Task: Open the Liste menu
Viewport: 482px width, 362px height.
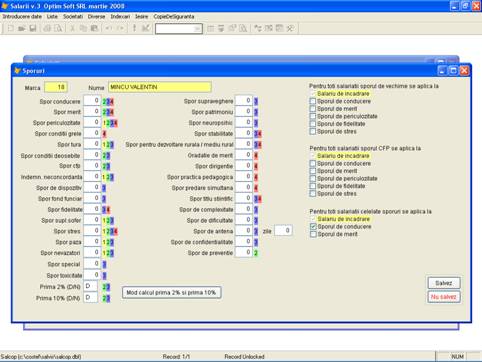Action: pyautogui.click(x=52, y=16)
